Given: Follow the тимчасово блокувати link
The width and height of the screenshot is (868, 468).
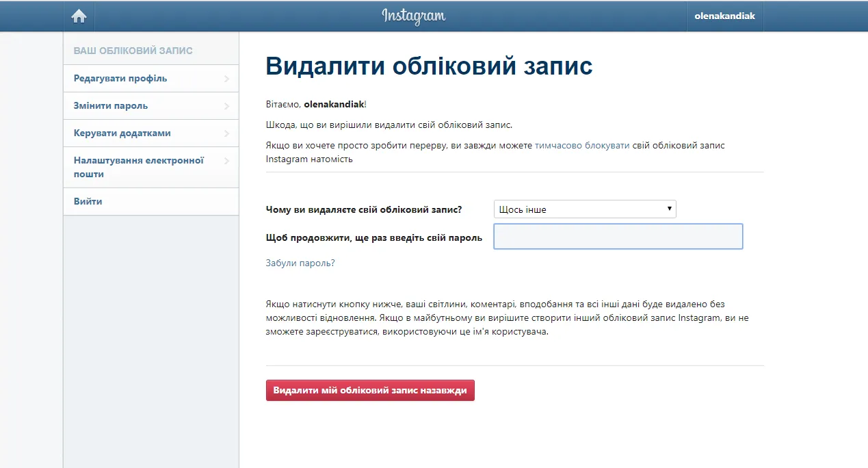Looking at the screenshot, I should pyautogui.click(x=582, y=146).
